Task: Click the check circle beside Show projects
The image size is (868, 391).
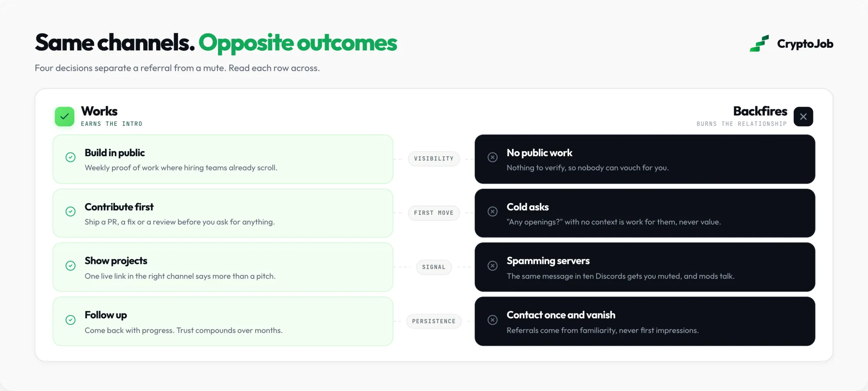Action: (x=70, y=266)
